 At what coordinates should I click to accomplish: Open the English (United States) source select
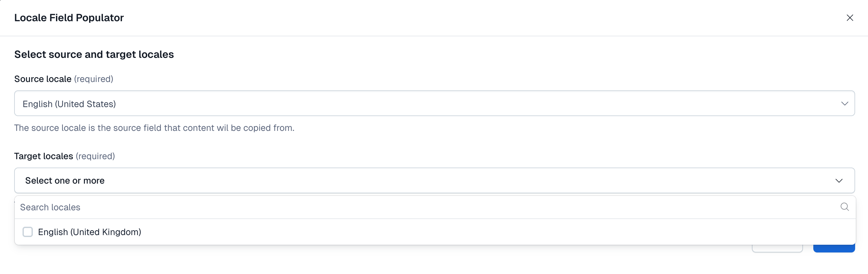pos(404,104)
